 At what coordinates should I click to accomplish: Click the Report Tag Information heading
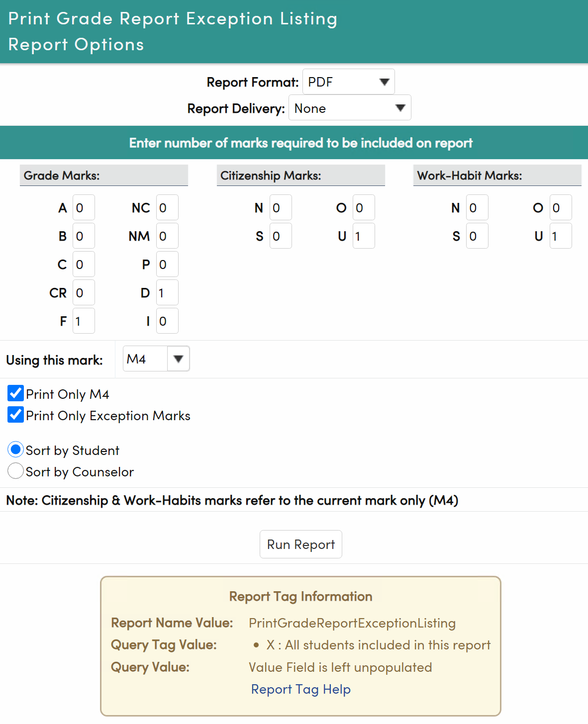[x=300, y=596]
